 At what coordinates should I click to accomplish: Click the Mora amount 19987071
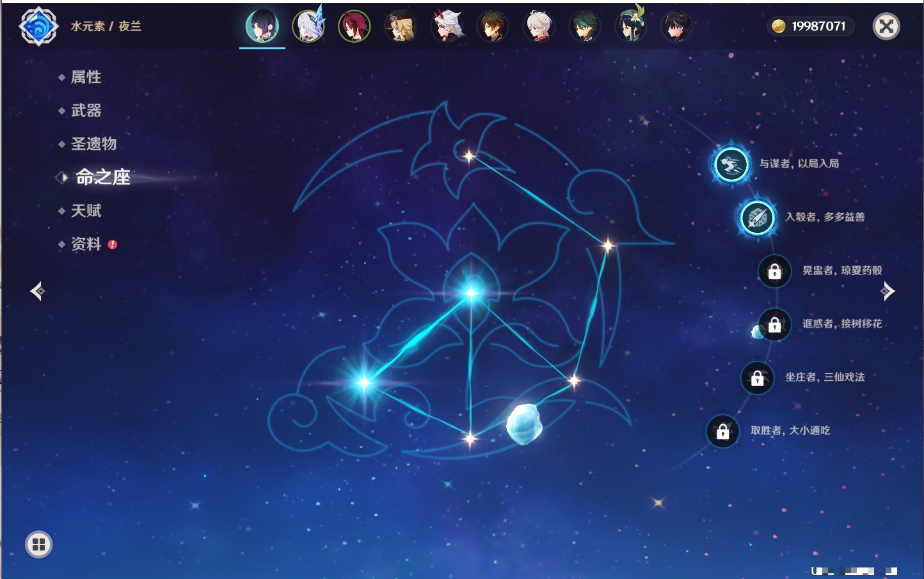click(x=818, y=26)
